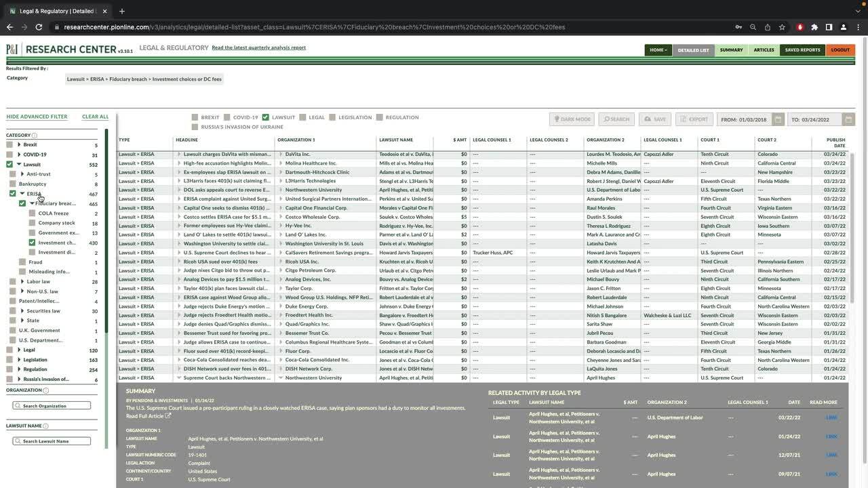868x488 pixels.
Task: Bookmark this page with the star icon
Action: (782, 27)
